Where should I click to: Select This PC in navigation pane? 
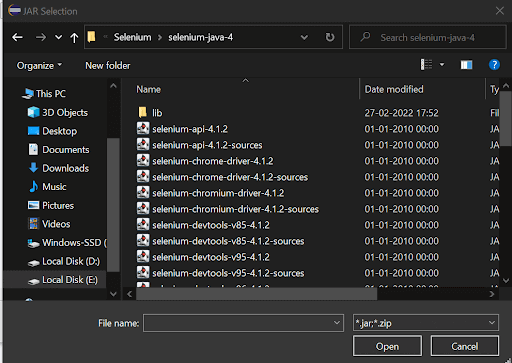[x=44, y=94]
